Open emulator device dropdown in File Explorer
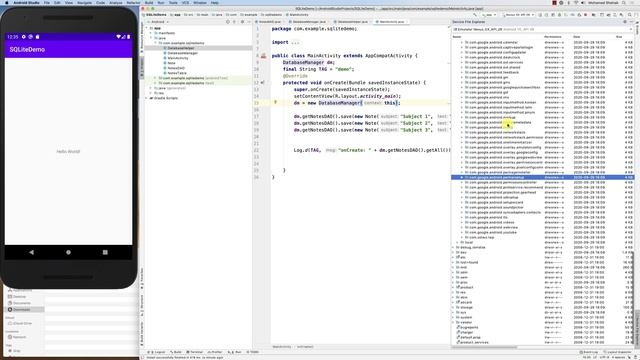The width and height of the screenshot is (640, 360). tap(543, 29)
